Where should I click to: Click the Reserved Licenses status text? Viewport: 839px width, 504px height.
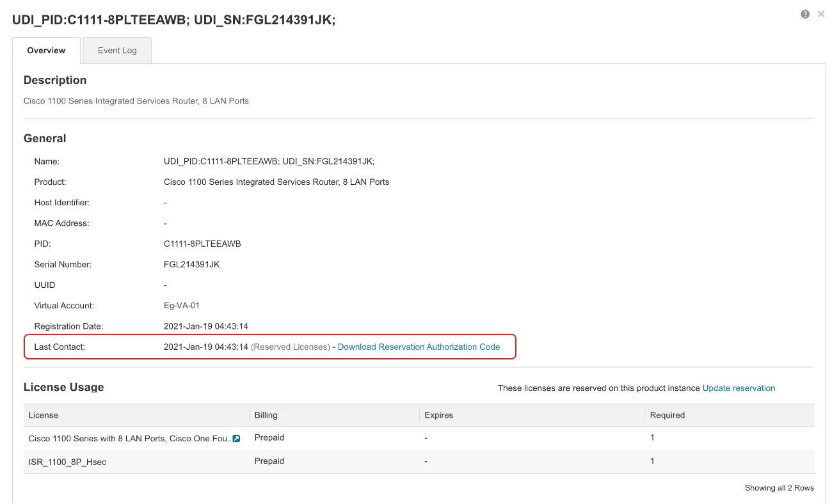(x=291, y=347)
